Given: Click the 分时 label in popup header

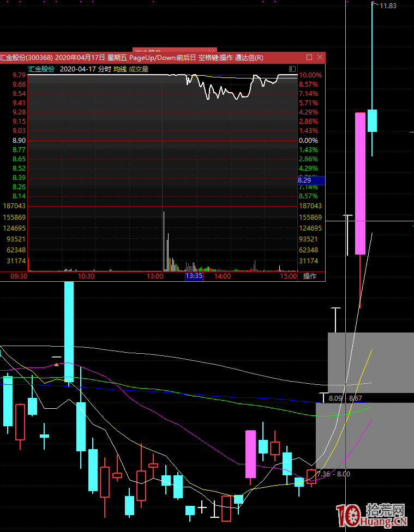Looking at the screenshot, I should (105, 69).
